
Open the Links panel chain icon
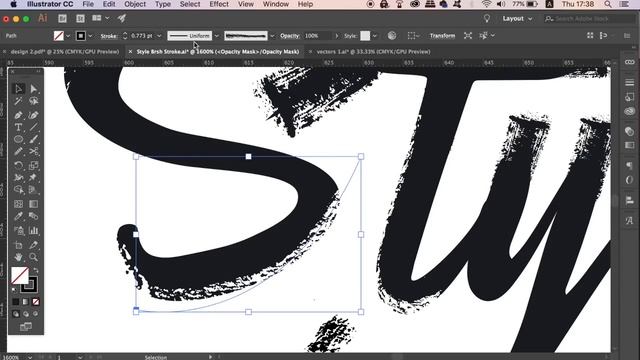(629, 62)
